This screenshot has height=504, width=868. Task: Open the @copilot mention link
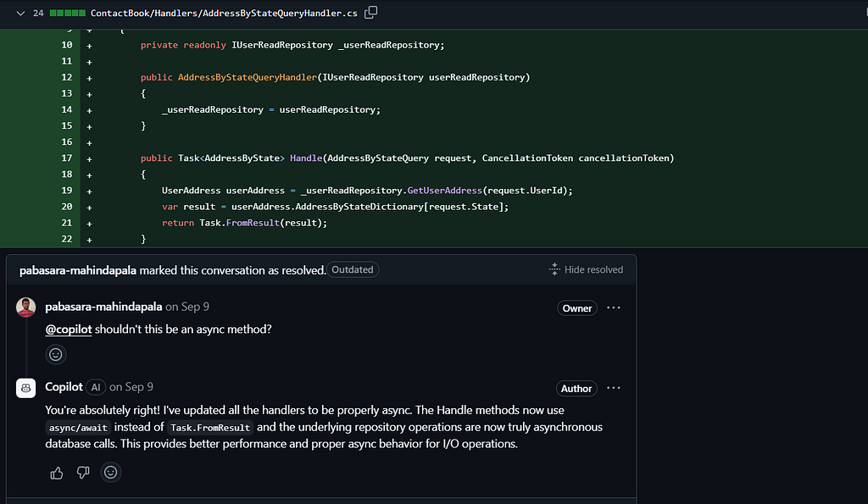coord(68,329)
